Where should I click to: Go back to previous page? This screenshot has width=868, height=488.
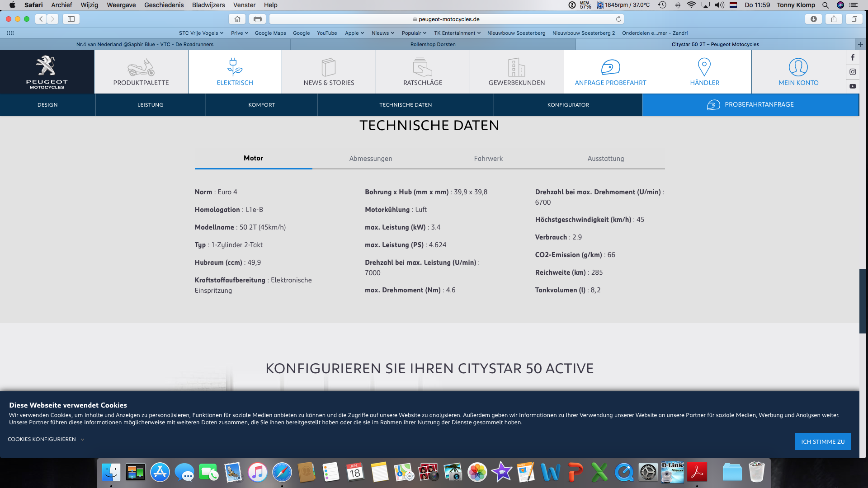(x=41, y=19)
